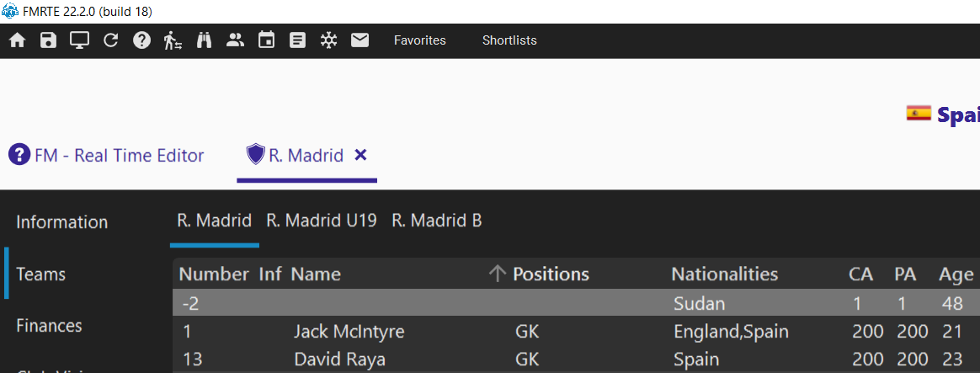The width and height of the screenshot is (980, 373).
Task: Click the calendar icon in toolbar
Action: [267, 40]
